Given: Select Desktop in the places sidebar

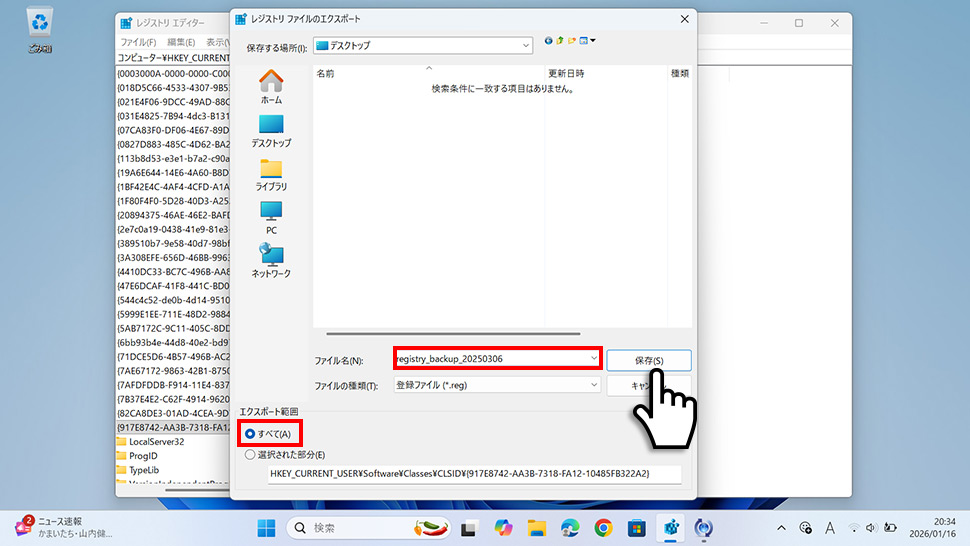Looking at the screenshot, I should pyautogui.click(x=271, y=131).
